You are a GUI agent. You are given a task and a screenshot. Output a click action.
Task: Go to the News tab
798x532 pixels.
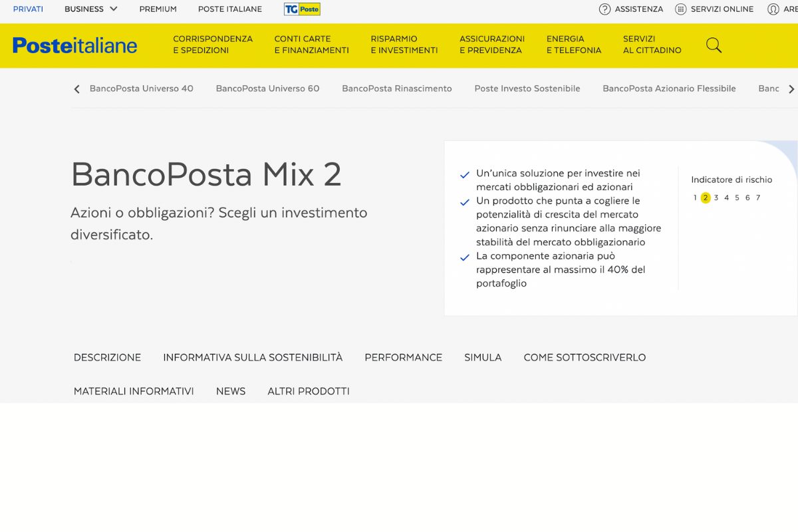click(x=231, y=392)
